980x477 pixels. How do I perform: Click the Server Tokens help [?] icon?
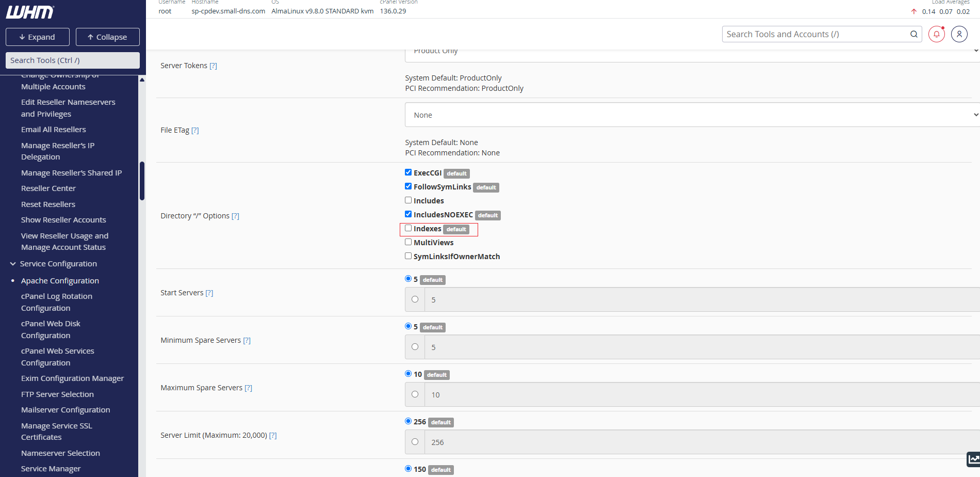[x=213, y=66]
